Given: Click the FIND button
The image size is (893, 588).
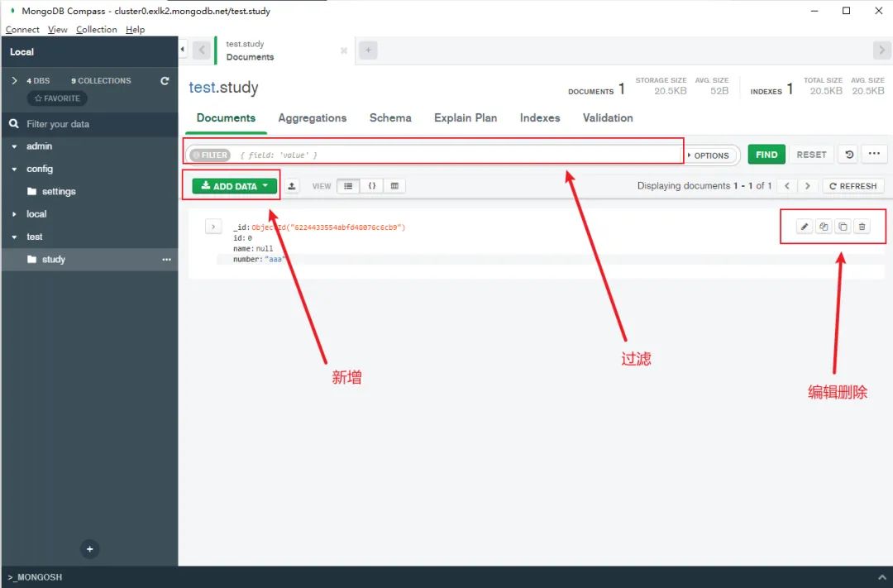Looking at the screenshot, I should pos(766,155).
